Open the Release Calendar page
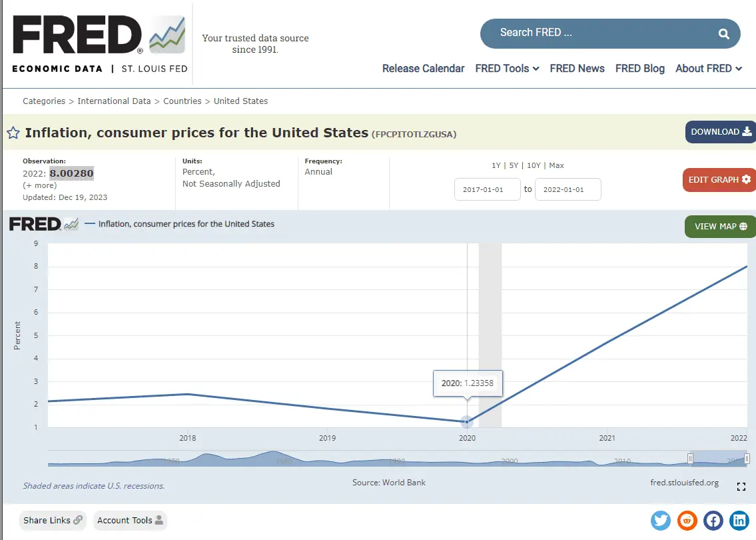 [x=423, y=69]
